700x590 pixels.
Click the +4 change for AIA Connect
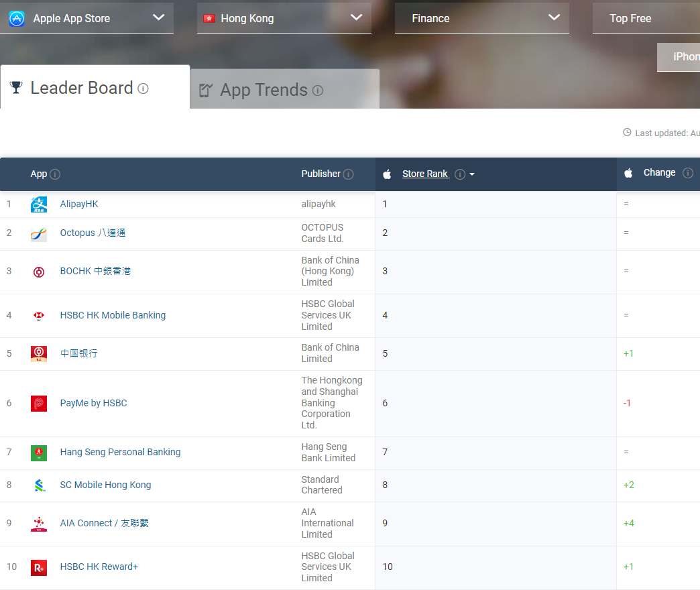[628, 523]
